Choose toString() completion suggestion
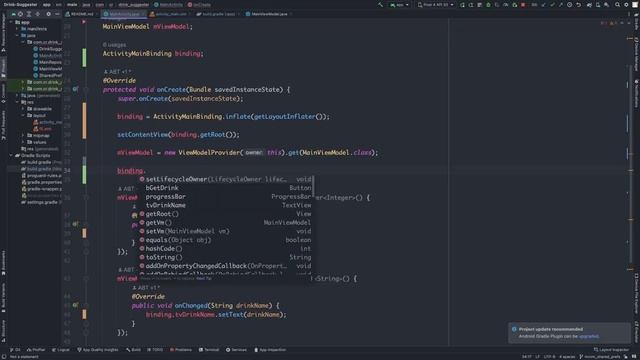 tap(226, 257)
